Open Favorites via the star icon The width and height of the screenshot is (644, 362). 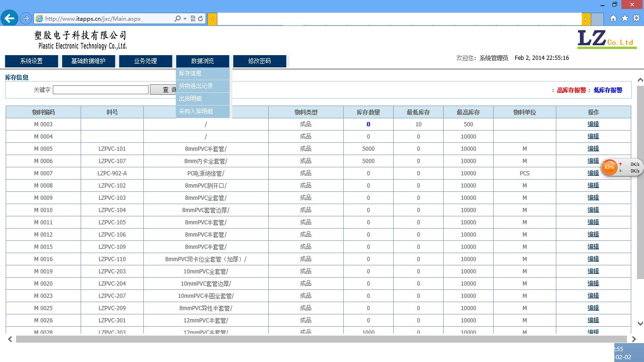(x=625, y=18)
